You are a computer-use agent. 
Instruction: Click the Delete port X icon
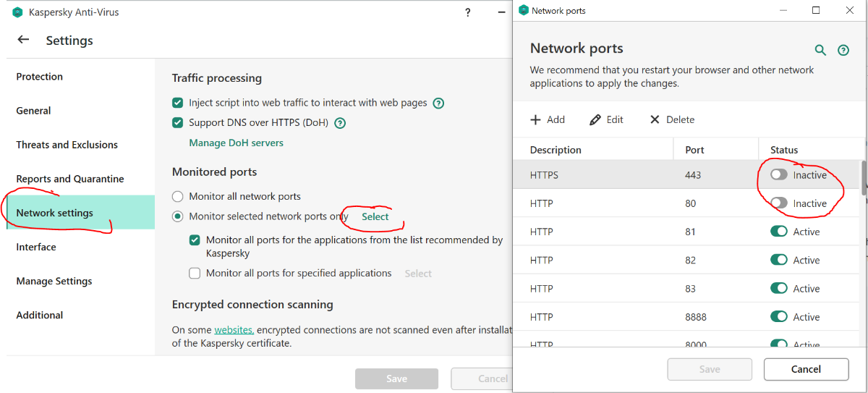pos(655,119)
